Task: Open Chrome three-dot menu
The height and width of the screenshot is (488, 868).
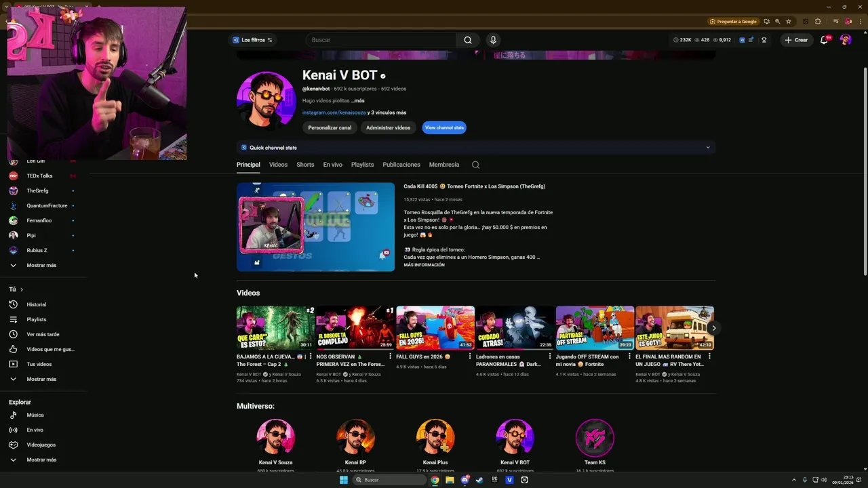Action: (x=860, y=21)
